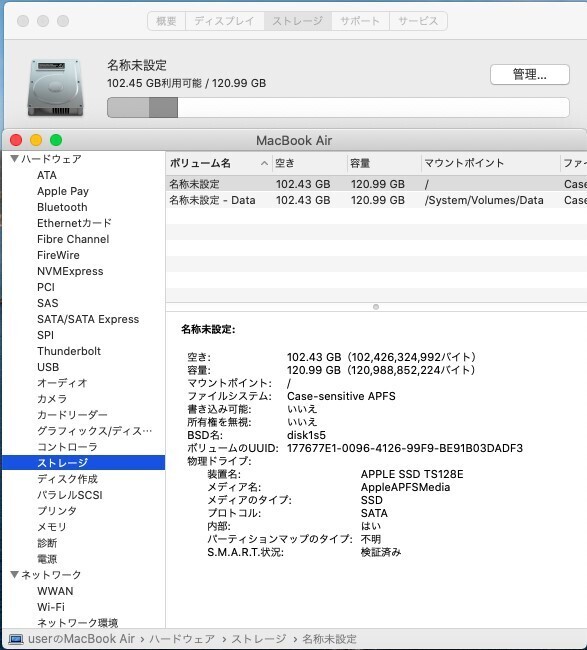Click the storage usage bar

338,107
